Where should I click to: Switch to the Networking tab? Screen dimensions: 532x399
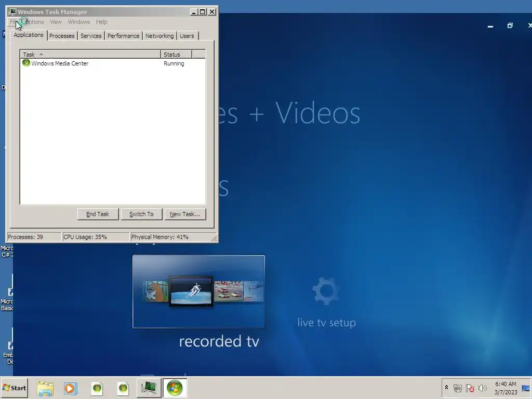click(x=159, y=36)
